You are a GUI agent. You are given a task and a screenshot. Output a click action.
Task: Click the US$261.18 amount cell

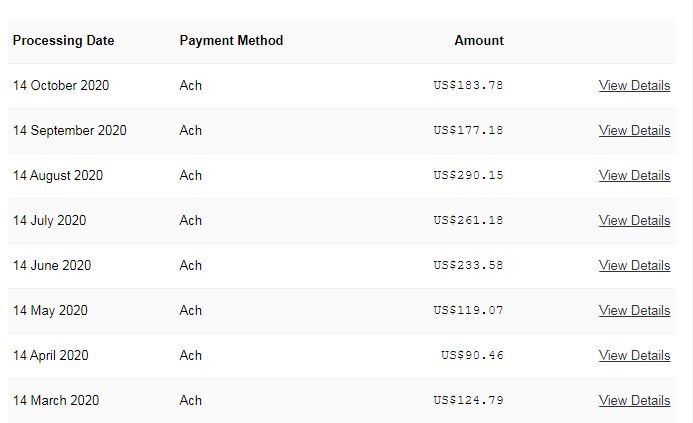pos(468,221)
